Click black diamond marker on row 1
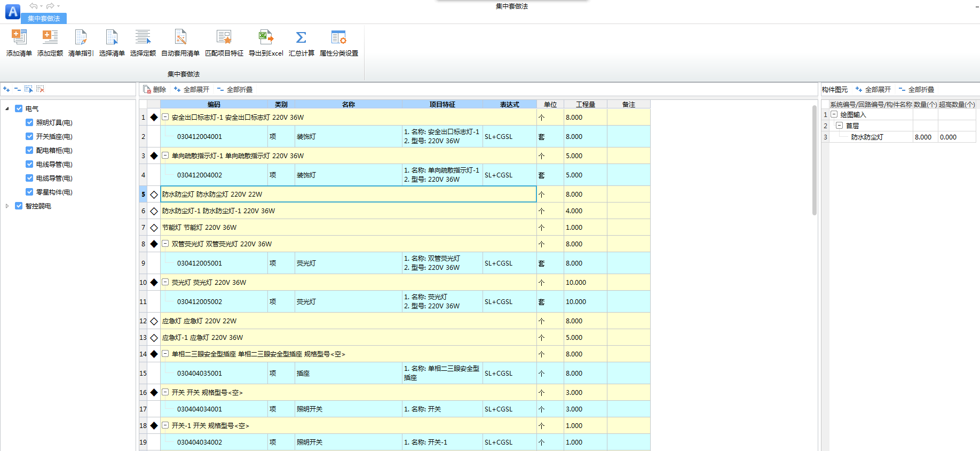The width and height of the screenshot is (980, 451). pos(154,117)
